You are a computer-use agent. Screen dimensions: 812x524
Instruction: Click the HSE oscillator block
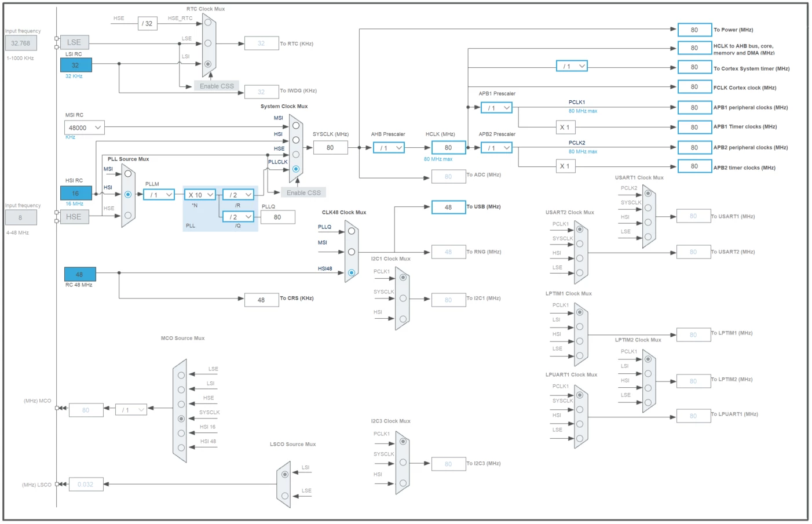click(x=74, y=217)
